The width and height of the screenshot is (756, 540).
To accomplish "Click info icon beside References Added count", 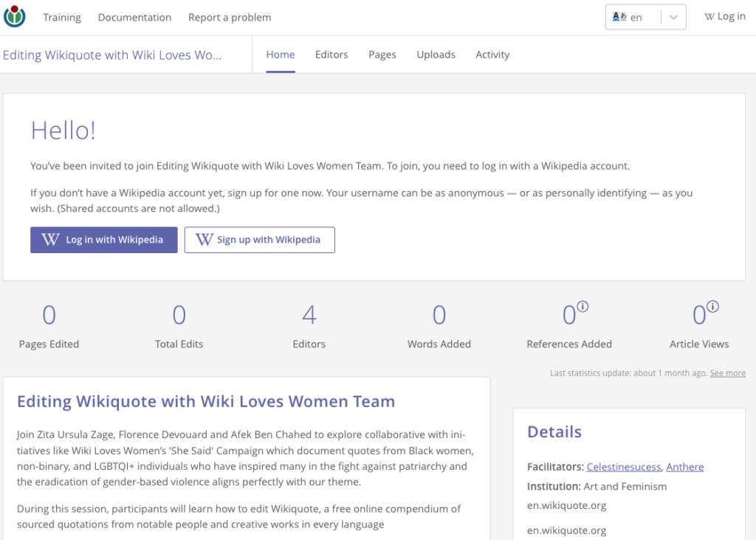I will click(583, 307).
